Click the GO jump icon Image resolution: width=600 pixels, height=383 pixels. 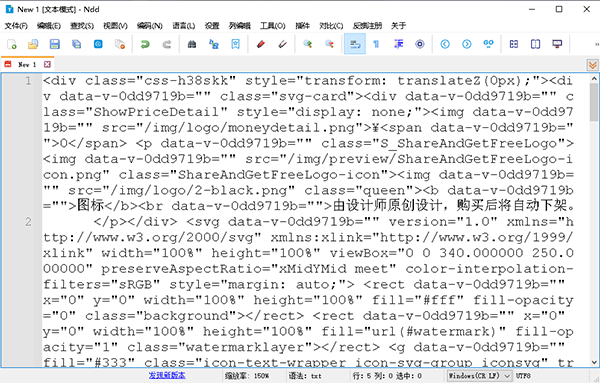pyautogui.click(x=489, y=44)
